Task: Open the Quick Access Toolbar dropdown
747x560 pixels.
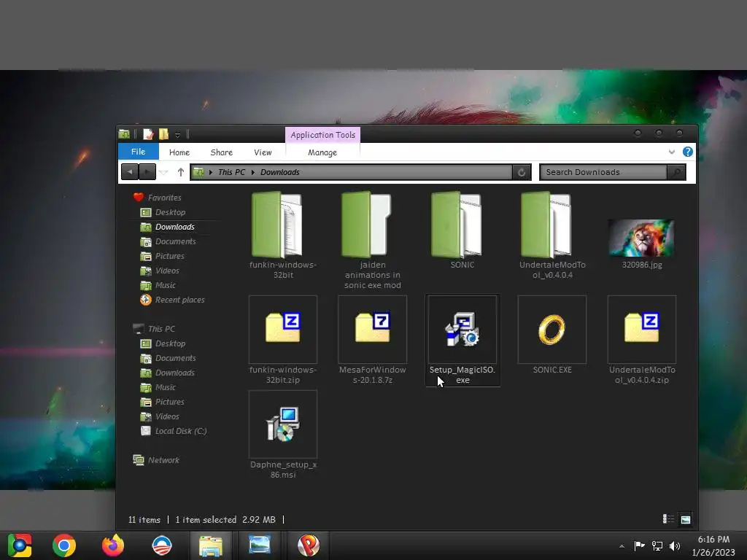Action: pos(177,135)
